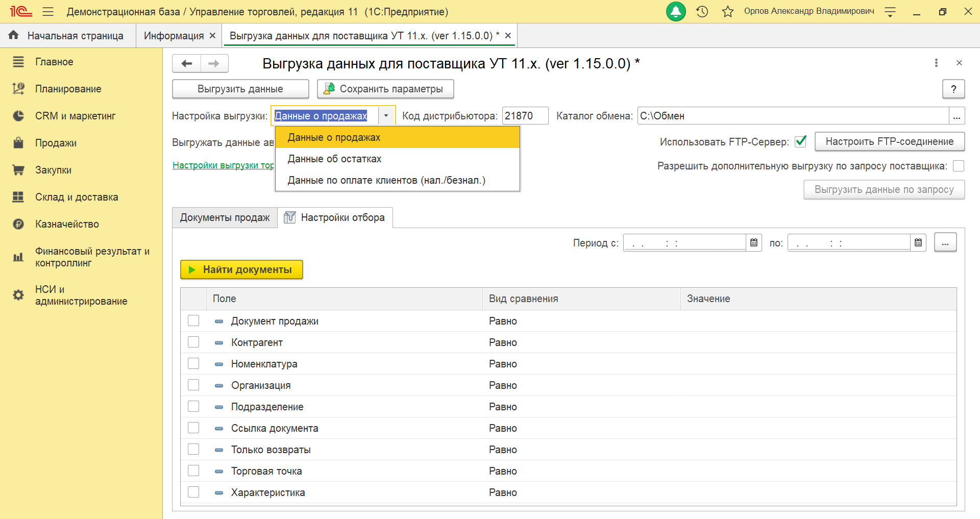The image size is (980, 519).
Task: Open the form's more actions menu
Action: pyautogui.click(x=936, y=63)
